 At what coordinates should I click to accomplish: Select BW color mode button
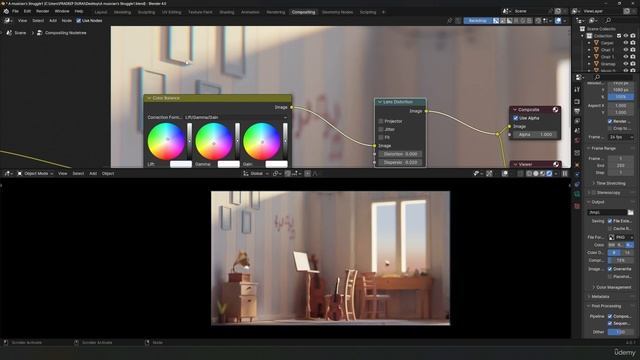(x=611, y=245)
